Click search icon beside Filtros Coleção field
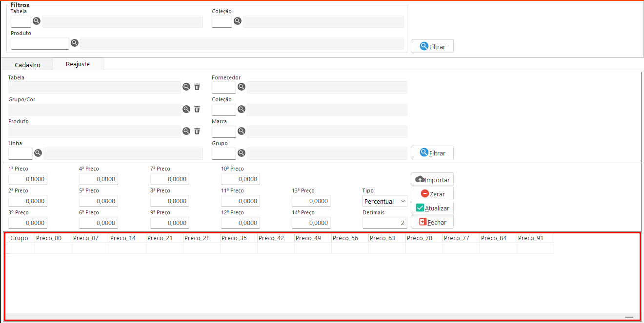This screenshot has width=644, height=323. coord(238,21)
